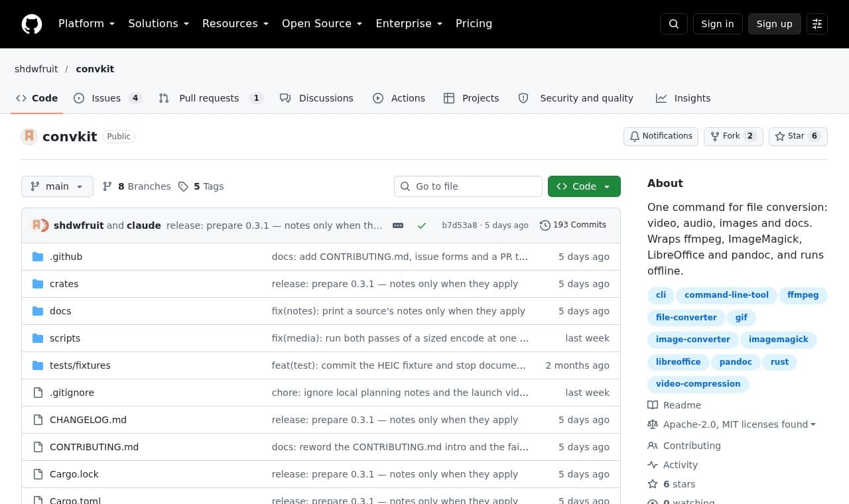Viewport: 849px width, 504px height.
Task: Open the main branch selector dropdown
Action: (57, 186)
